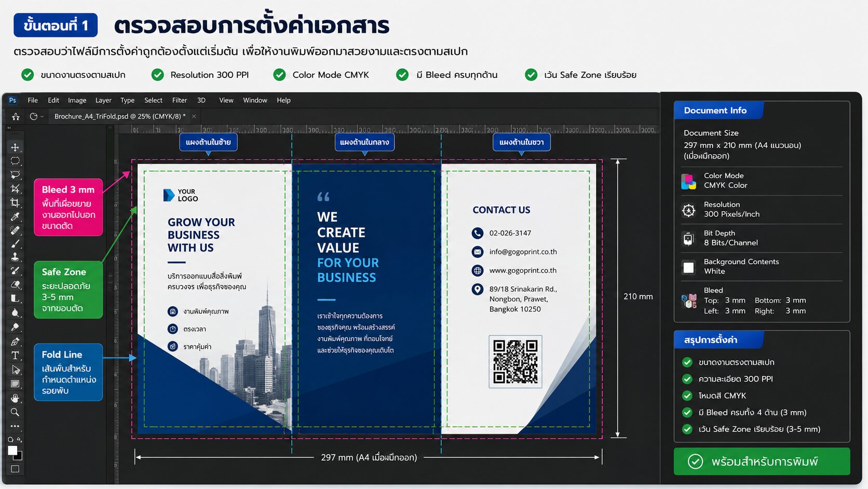Viewport: 868px width, 489px height.
Task: Select the Lasso tool
Action: click(15, 175)
